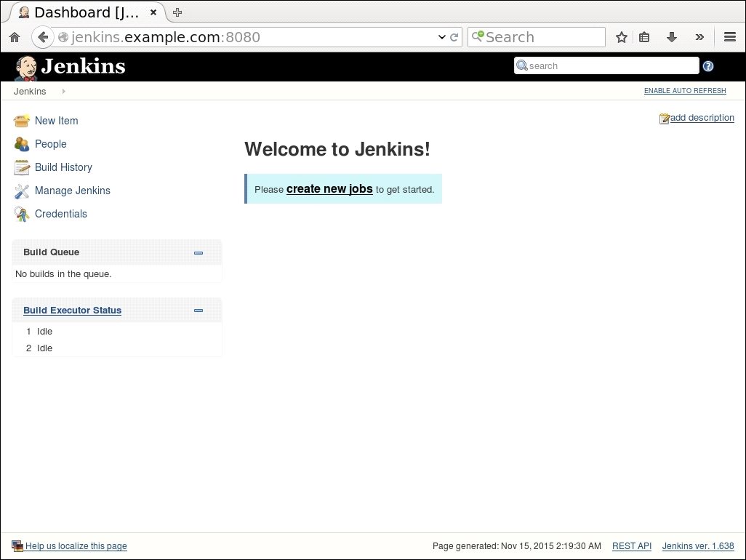Click the People icon in sidebar
Screen dimensions: 746x560
coord(22,144)
